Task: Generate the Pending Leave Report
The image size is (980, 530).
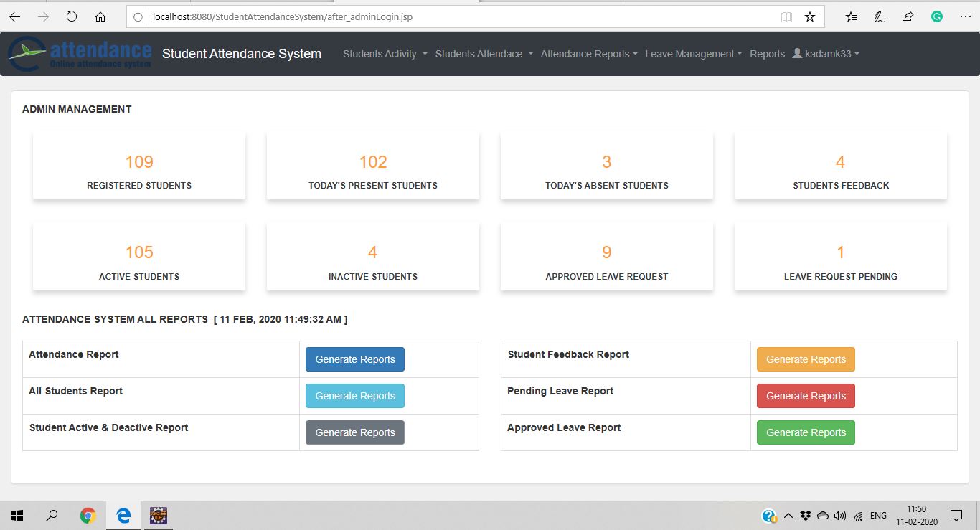Action: pyautogui.click(x=806, y=396)
